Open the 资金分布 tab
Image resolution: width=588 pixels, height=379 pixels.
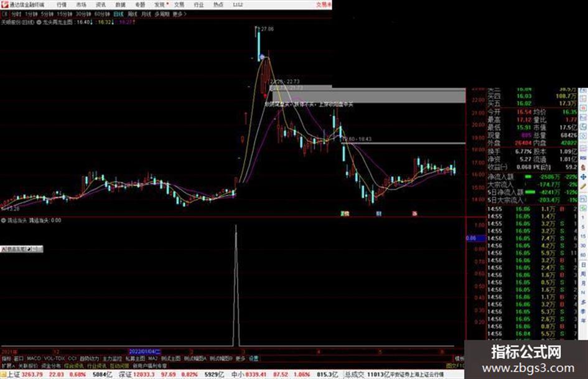point(51,365)
